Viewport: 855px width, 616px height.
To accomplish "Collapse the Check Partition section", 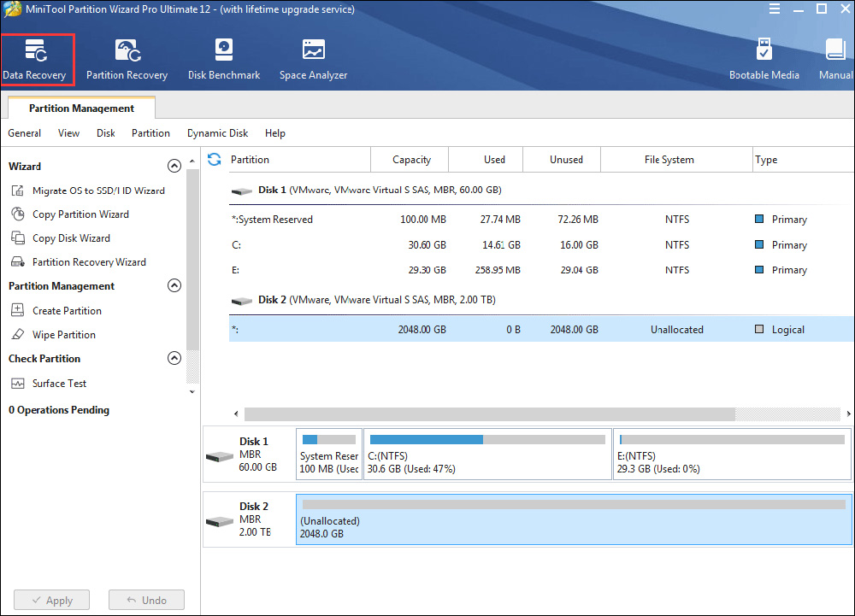I will coord(174,359).
